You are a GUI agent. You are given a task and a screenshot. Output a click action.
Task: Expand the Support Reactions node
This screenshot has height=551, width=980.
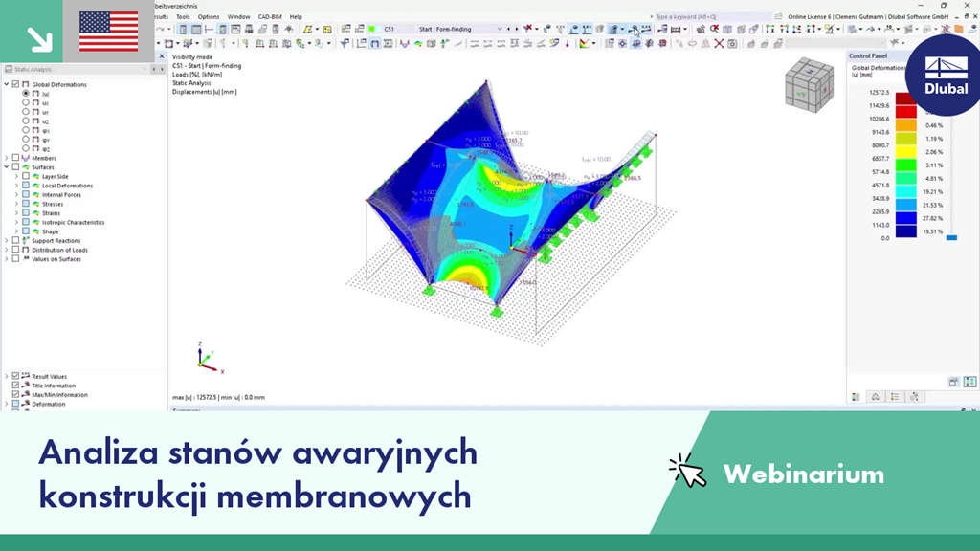pyautogui.click(x=7, y=240)
